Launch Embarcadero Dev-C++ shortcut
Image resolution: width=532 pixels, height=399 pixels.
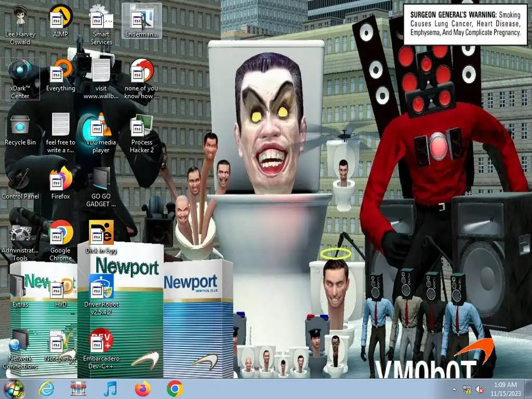(x=101, y=349)
